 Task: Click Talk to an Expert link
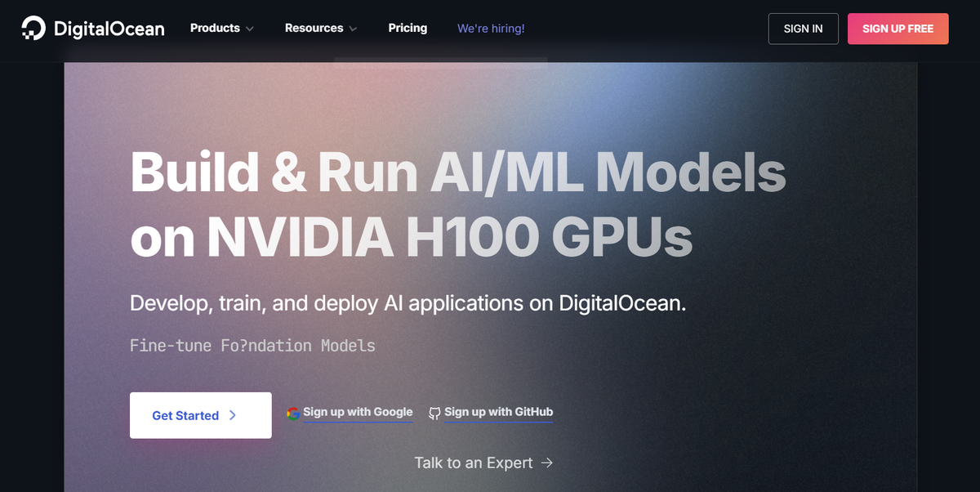coord(483,463)
